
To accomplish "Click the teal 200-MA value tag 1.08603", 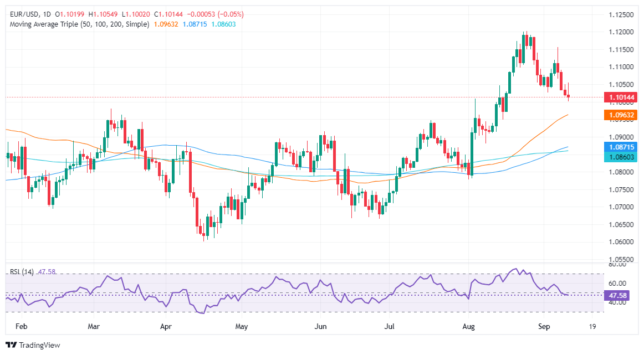I will click(621, 157).
